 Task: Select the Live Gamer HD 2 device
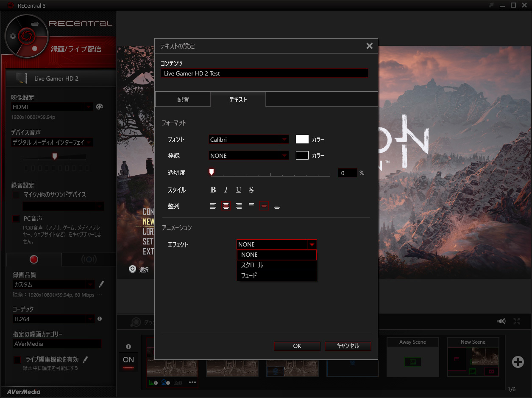pyautogui.click(x=61, y=78)
